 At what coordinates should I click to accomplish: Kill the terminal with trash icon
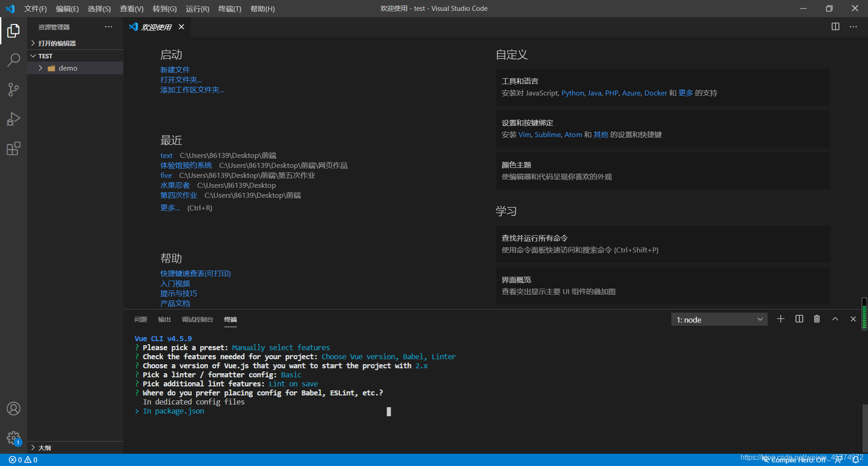[x=817, y=319]
